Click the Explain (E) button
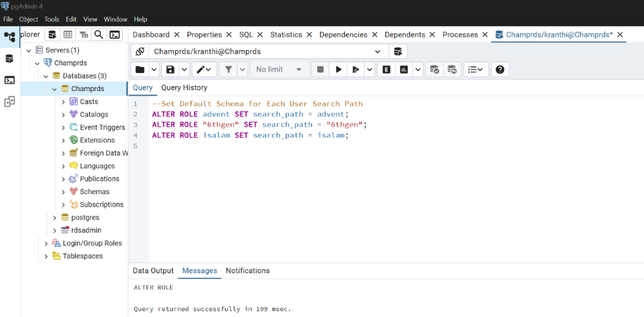The height and width of the screenshot is (317, 644). (x=386, y=69)
